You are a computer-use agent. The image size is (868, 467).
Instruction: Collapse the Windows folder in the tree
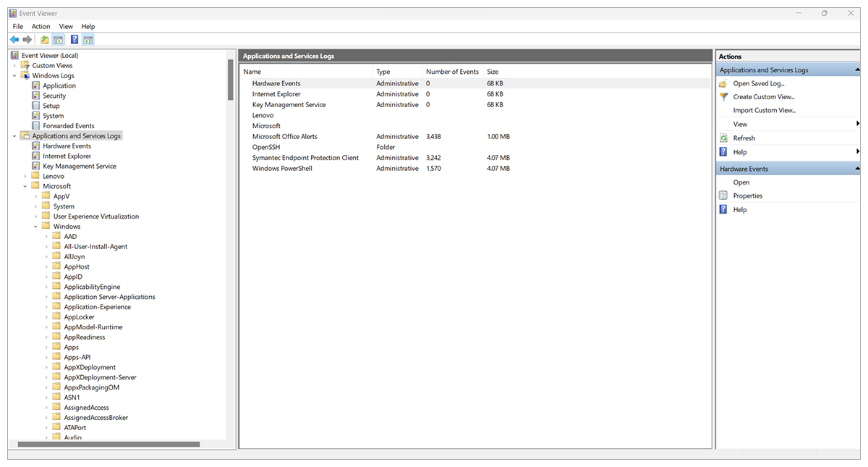click(x=35, y=226)
